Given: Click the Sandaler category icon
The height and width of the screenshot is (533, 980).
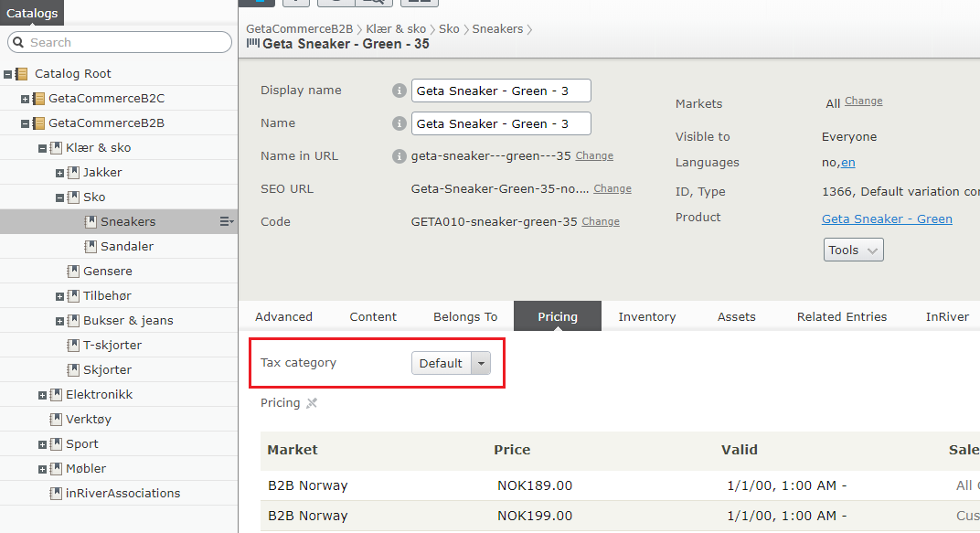Looking at the screenshot, I should [91, 247].
